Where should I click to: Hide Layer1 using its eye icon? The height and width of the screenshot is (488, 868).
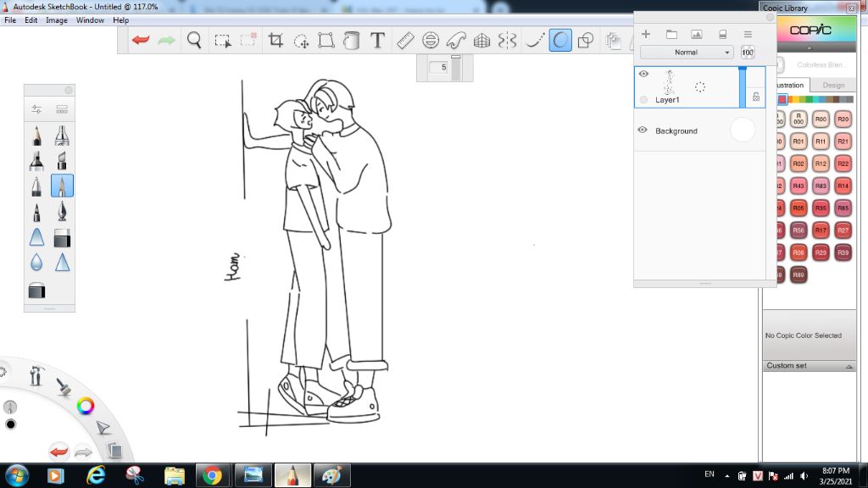coord(643,74)
